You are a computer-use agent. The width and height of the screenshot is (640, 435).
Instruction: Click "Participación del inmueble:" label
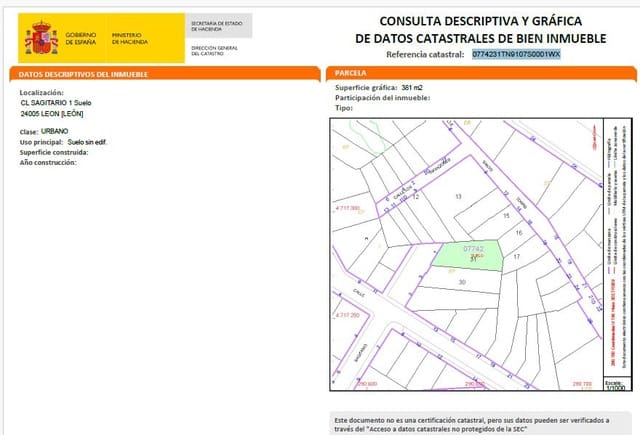tap(382, 98)
